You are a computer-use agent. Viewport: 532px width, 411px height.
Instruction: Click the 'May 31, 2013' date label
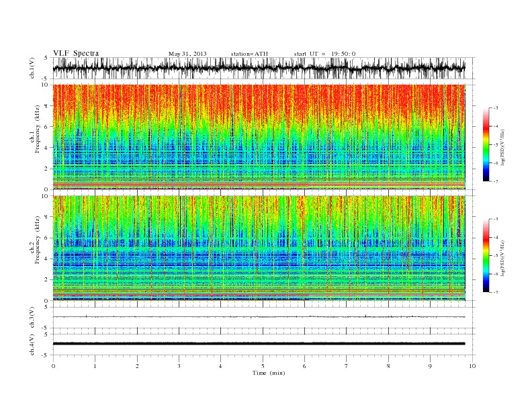[187, 54]
